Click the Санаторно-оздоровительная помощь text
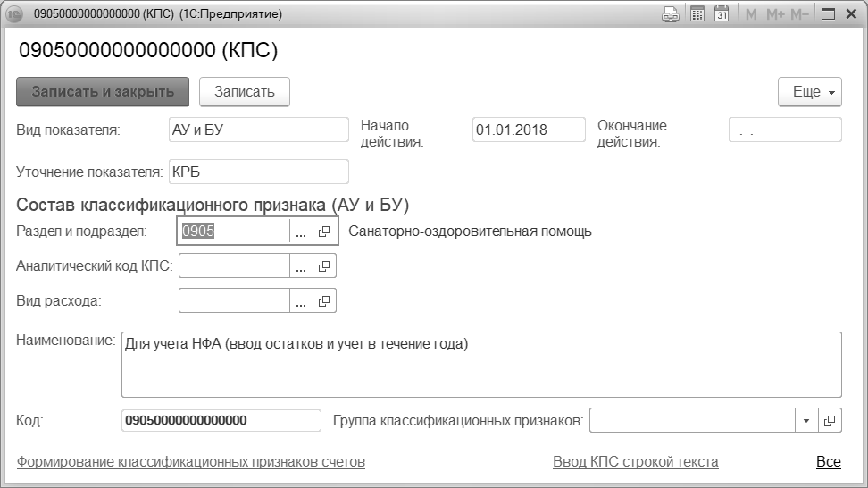Viewport: 868px width, 488px height. point(470,231)
